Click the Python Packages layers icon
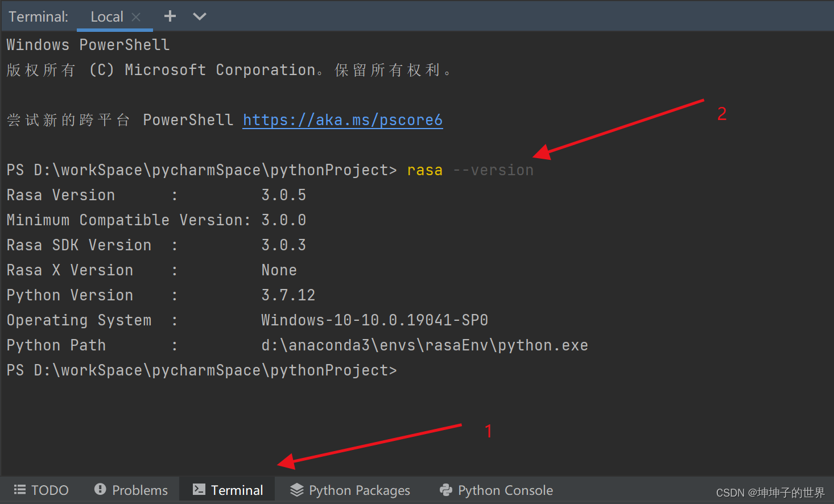 (x=296, y=490)
